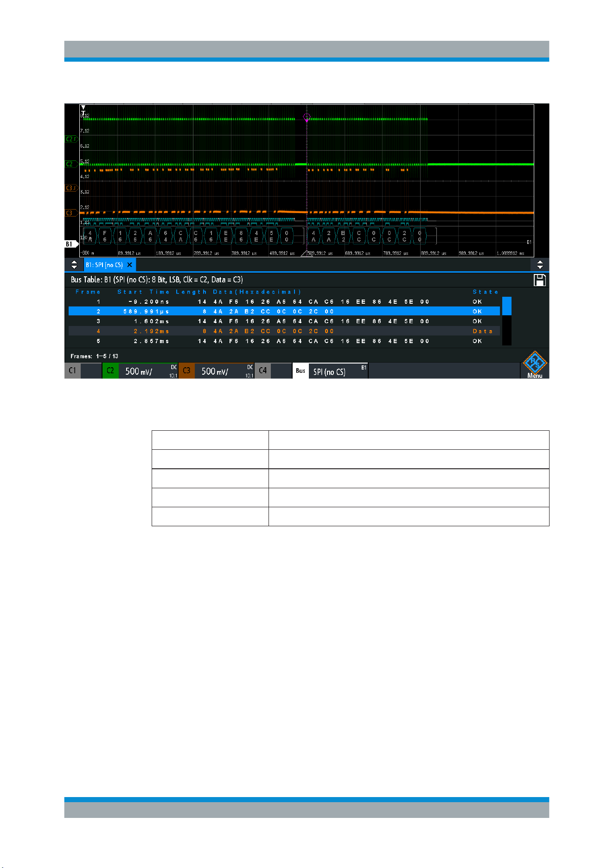
Task: Click the C2 channel ground level marker
Action: (71, 164)
